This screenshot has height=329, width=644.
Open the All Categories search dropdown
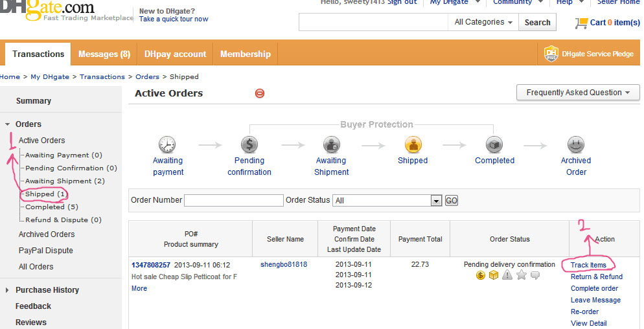coord(483,22)
